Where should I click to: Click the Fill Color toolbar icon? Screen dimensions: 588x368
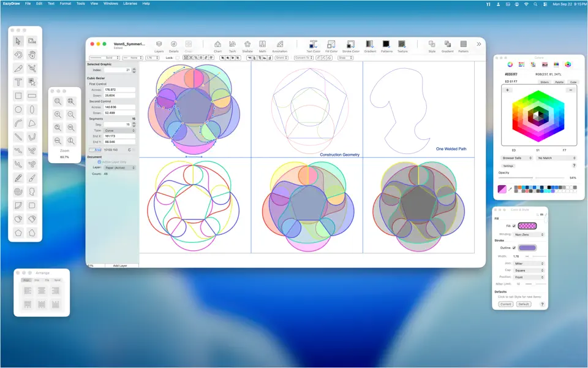click(x=331, y=45)
